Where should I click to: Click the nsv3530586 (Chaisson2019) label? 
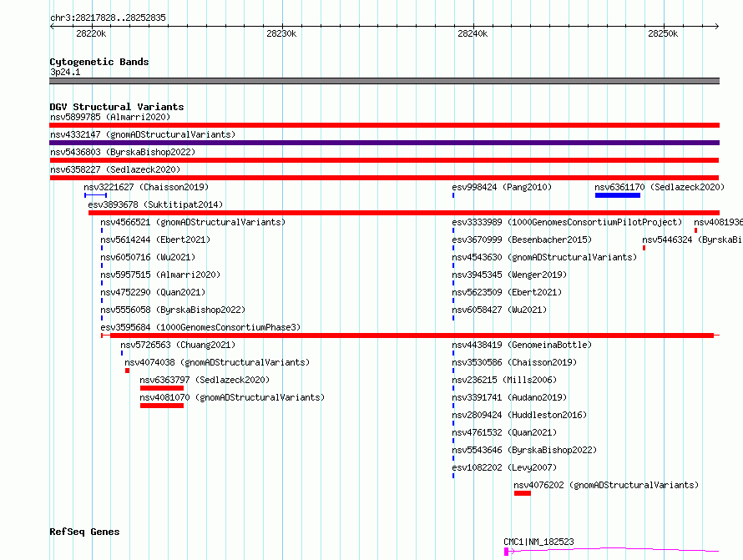[x=514, y=362]
